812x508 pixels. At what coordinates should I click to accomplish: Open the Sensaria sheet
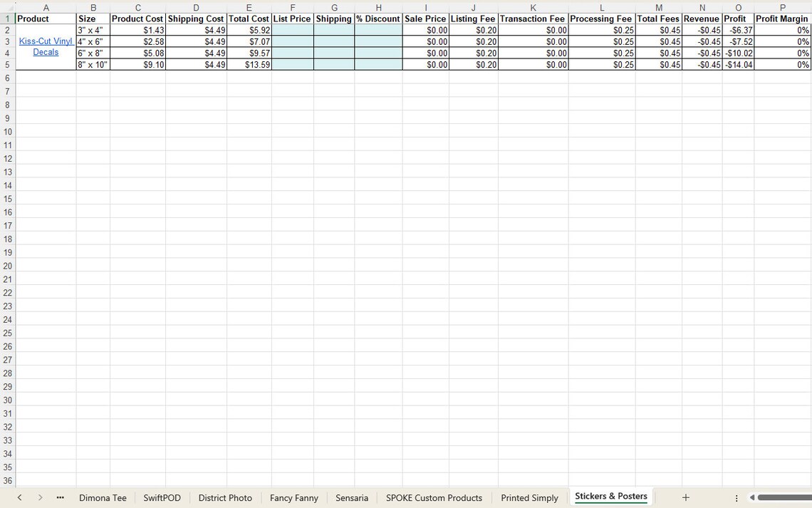coord(352,497)
